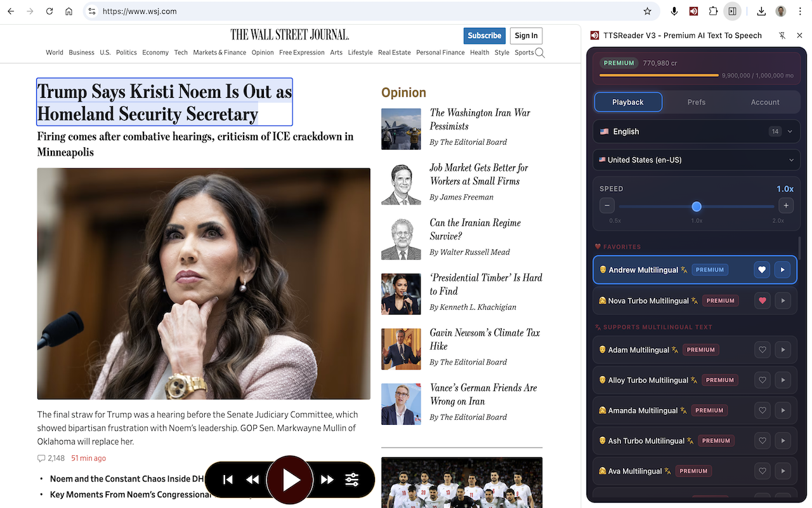Favorite the Adam Multilingual voice

pos(762,349)
